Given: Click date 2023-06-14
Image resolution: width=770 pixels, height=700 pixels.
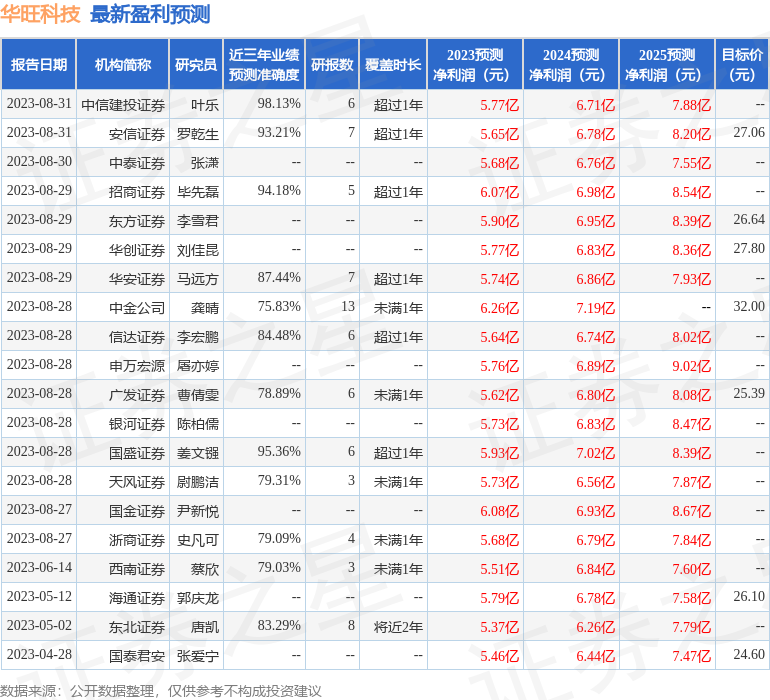Looking at the screenshot, I should pos(39,567).
